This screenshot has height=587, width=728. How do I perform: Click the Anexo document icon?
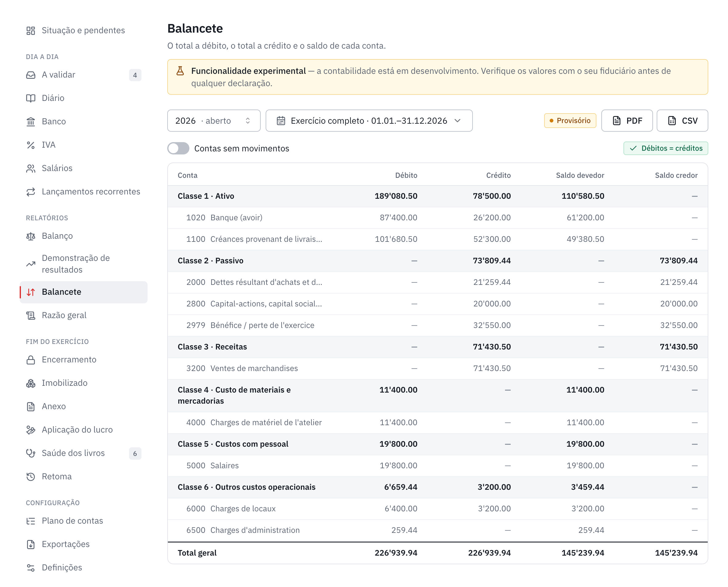31,406
